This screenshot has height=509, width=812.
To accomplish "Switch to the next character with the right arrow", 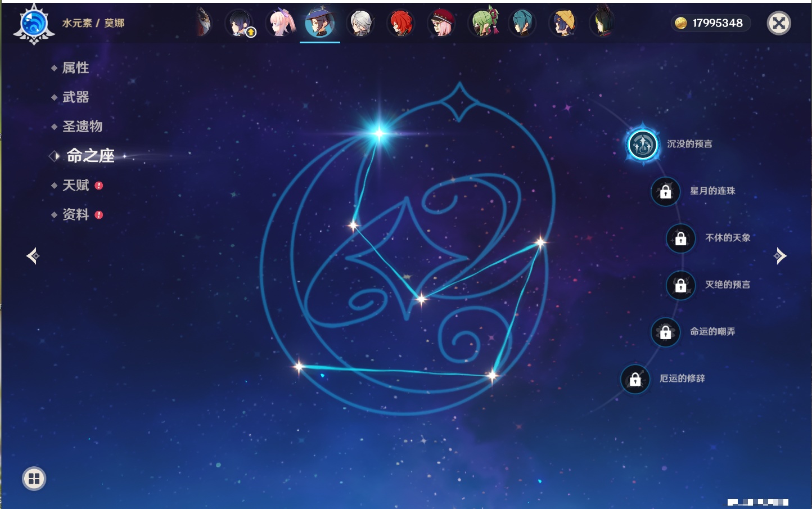I will 780,256.
